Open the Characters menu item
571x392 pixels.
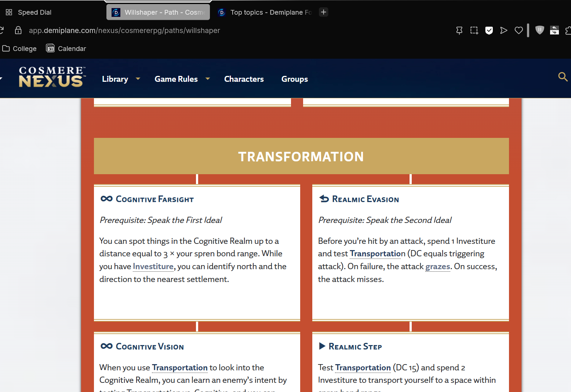coord(244,79)
